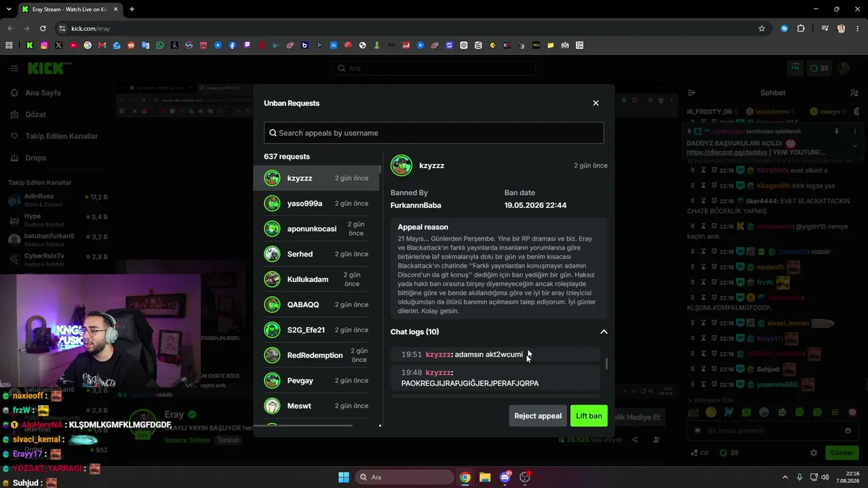Screen dimensions: 868x488
Task: Open the WhatsApp bookmark
Action: [160, 45]
